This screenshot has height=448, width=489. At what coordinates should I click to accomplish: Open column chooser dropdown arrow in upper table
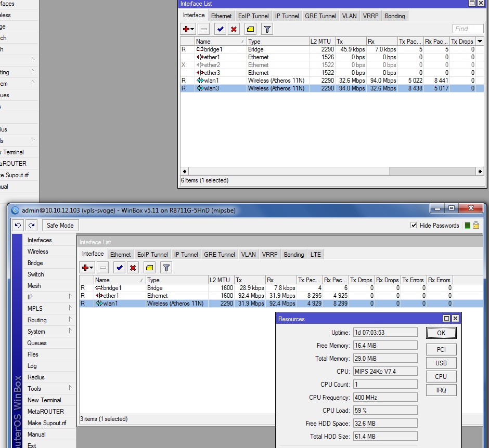(480, 42)
